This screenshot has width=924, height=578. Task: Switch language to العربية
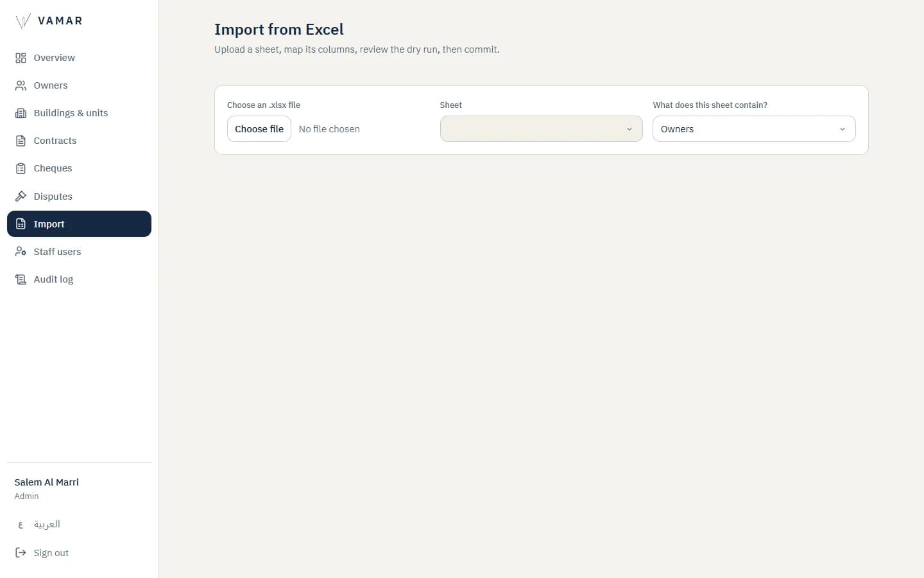click(x=79, y=525)
